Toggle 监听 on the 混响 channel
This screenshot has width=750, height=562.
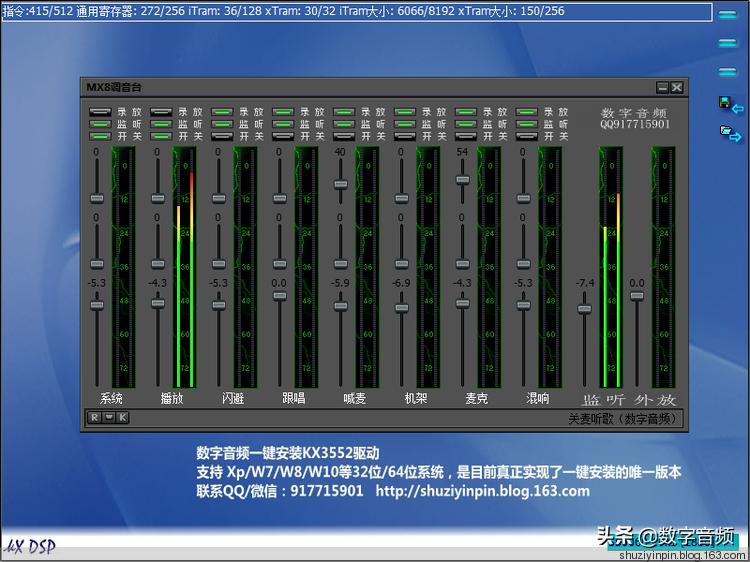[527, 124]
